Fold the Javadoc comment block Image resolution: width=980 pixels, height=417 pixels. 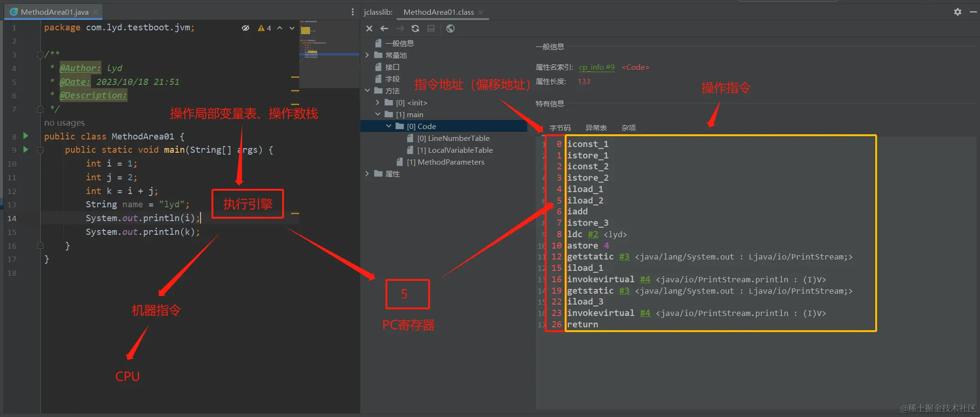pos(40,55)
